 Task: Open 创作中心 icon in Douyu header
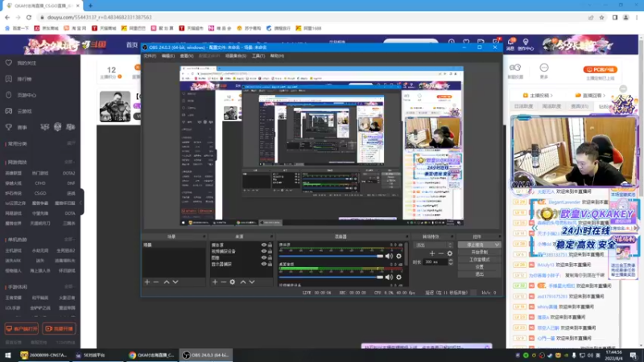[526, 44]
